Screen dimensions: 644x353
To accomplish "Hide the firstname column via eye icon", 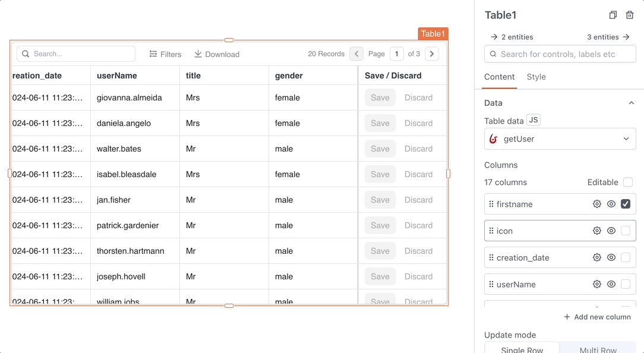I will pyautogui.click(x=611, y=204).
